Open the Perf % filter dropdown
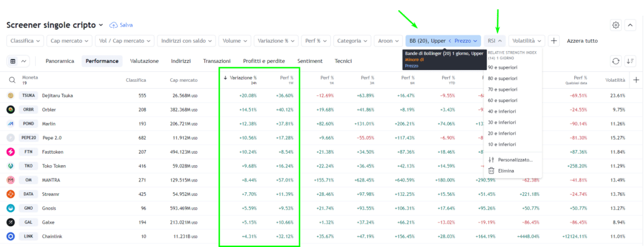 point(316,41)
